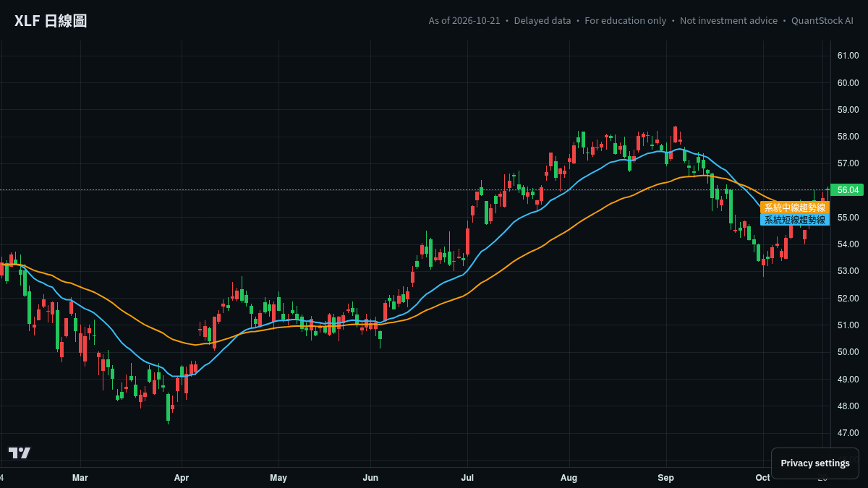Click the Oct label on time axis
This screenshot has width=868, height=488.
[762, 478]
